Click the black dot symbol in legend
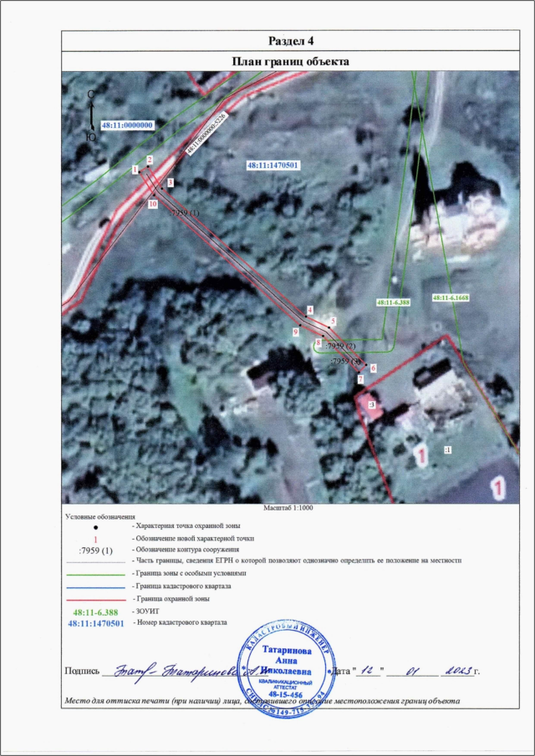Viewport: 535px width, 756px height. (95, 528)
